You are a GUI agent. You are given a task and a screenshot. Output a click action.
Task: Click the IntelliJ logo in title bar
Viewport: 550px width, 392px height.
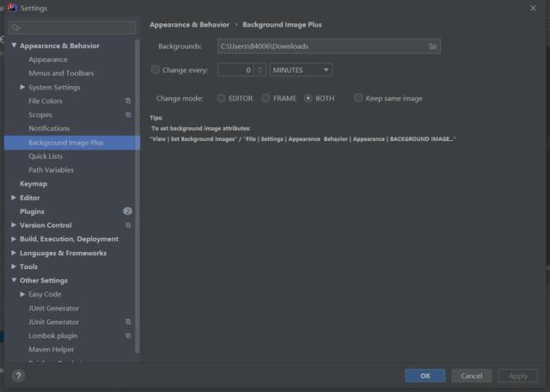pos(12,8)
